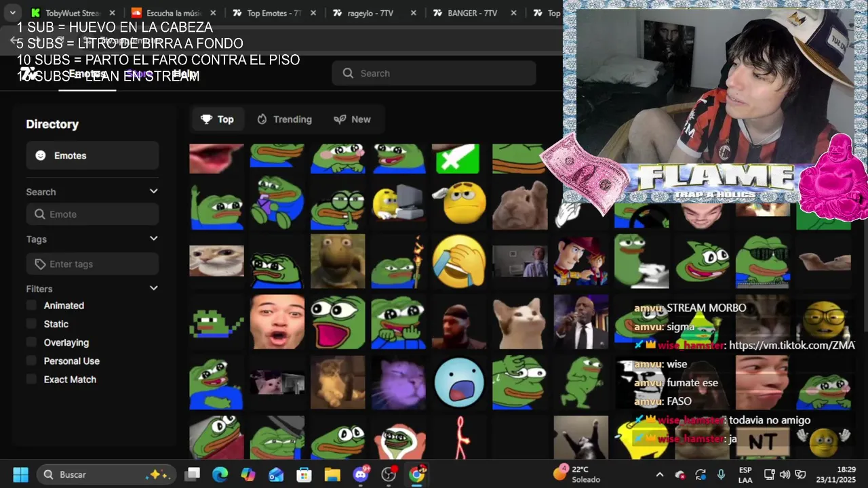Select the shouting man face emote

(x=277, y=322)
